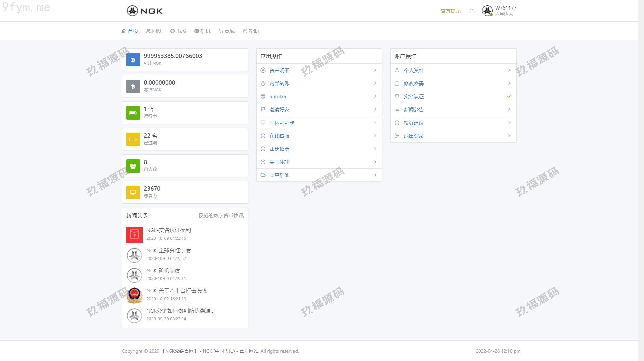
Task: Switch to the 团队 tab
Action: pyautogui.click(x=154, y=31)
